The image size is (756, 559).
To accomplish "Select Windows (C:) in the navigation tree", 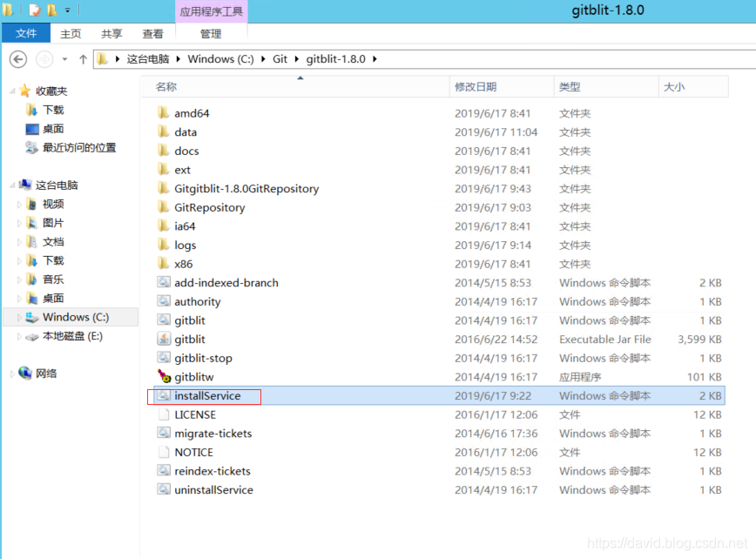I will 76,317.
